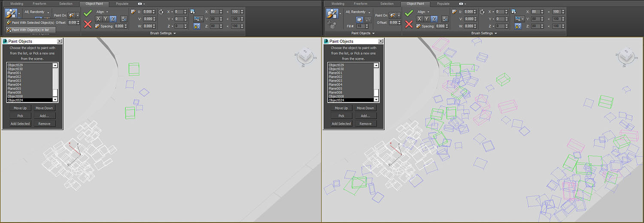Toggle the Y axis button in right ribbon
The width and height of the screenshot is (644, 223).
[x=427, y=19]
